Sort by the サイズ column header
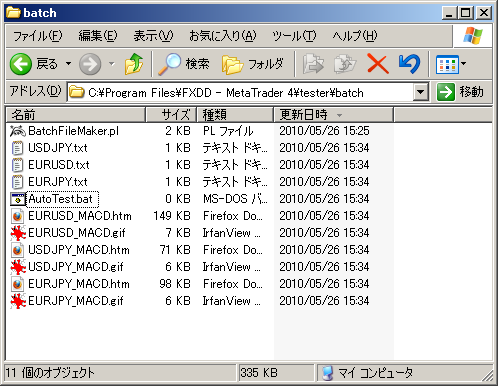This screenshot has width=498, height=386. coord(171,115)
